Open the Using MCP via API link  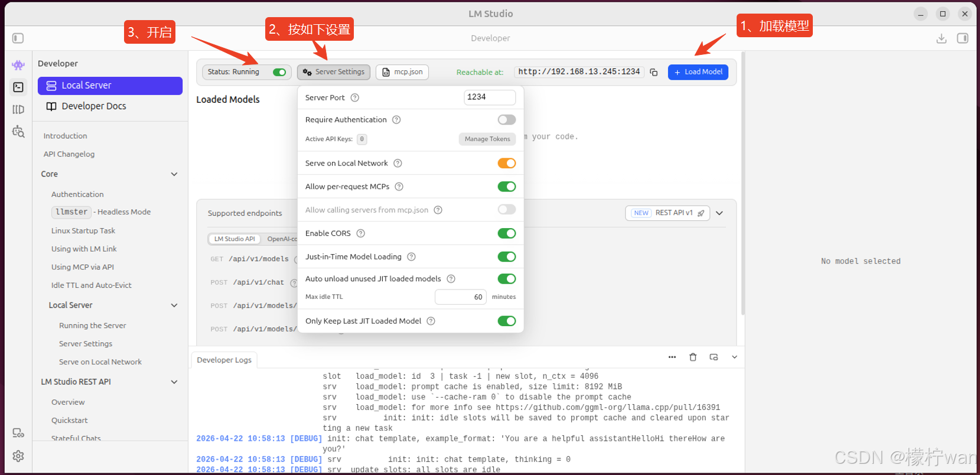pos(83,267)
